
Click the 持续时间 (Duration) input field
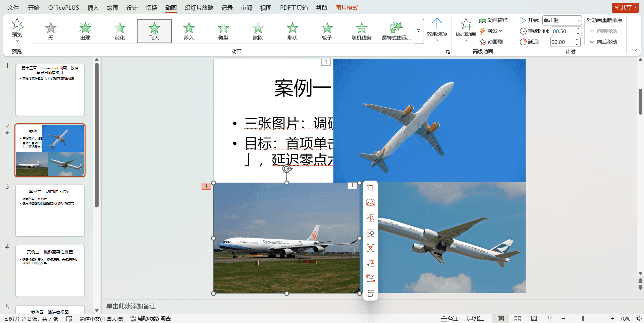point(566,31)
